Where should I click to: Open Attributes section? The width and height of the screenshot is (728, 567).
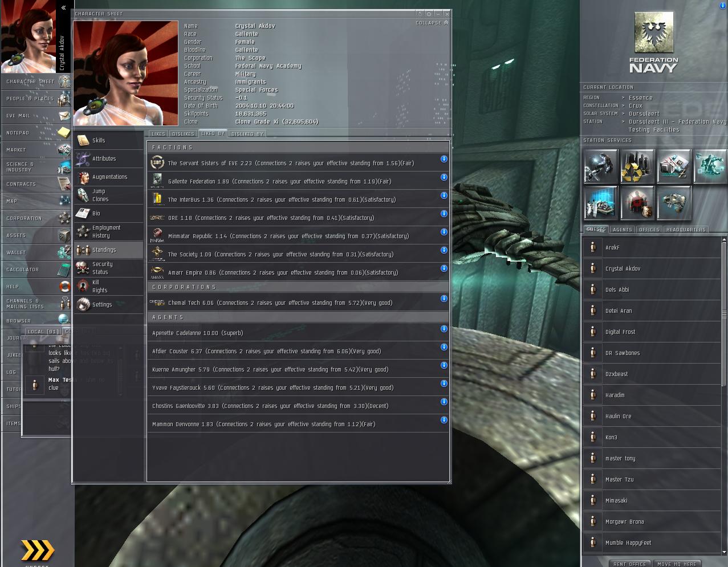[x=108, y=158]
